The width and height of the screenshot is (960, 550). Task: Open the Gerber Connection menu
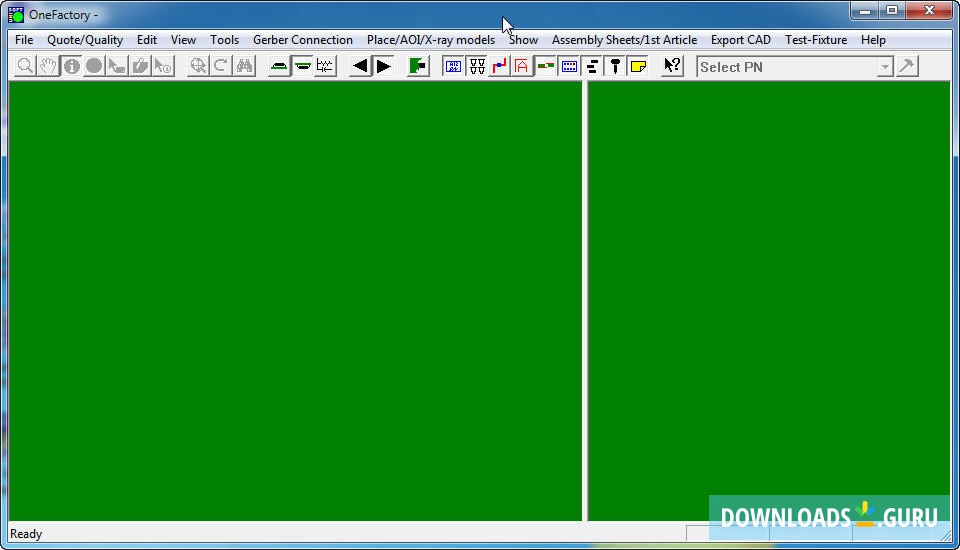click(x=302, y=40)
